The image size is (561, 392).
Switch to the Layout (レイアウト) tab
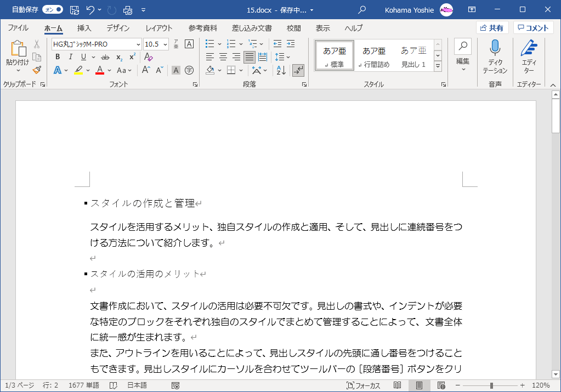(159, 28)
